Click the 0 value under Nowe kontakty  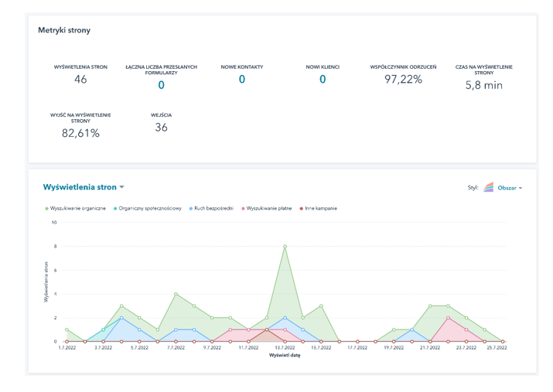(x=242, y=80)
